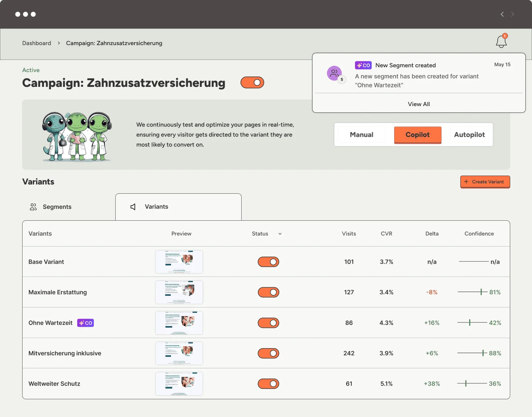Click the 88% confidence value
The width and height of the screenshot is (532, 417).
495,353
